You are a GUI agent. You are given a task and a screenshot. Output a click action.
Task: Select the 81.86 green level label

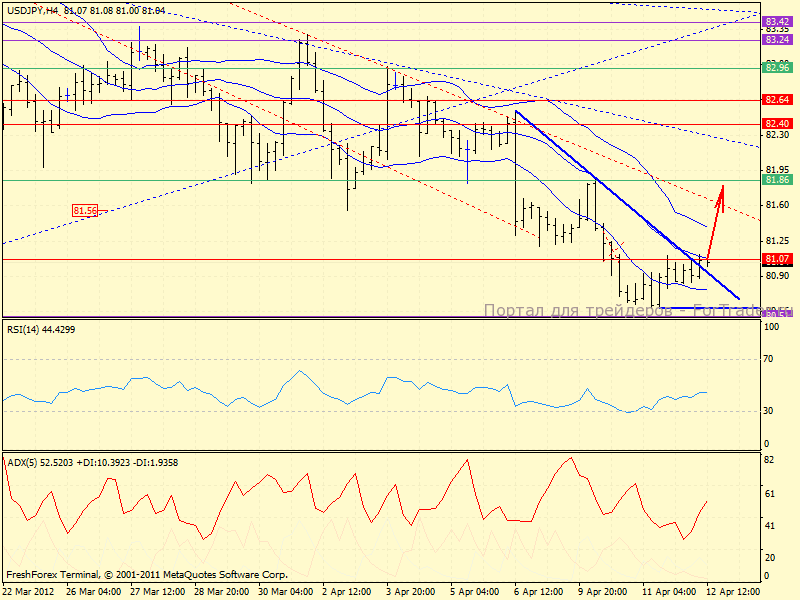coord(777,180)
